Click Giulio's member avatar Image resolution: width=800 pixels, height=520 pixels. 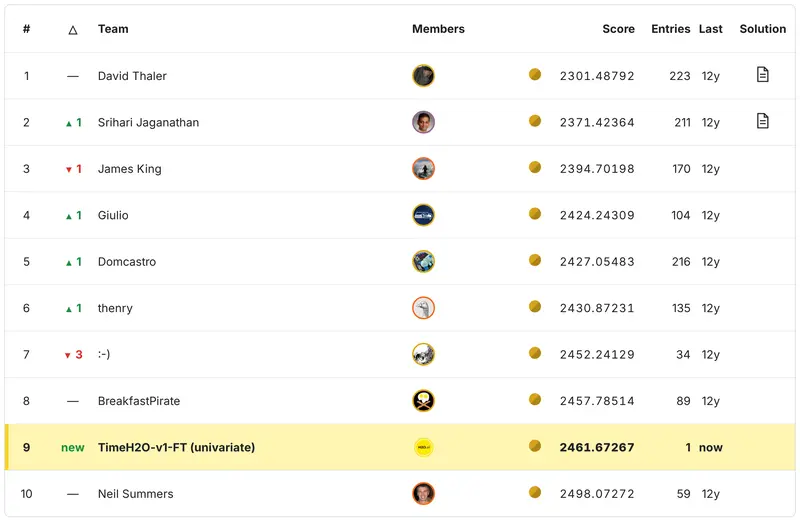click(423, 215)
